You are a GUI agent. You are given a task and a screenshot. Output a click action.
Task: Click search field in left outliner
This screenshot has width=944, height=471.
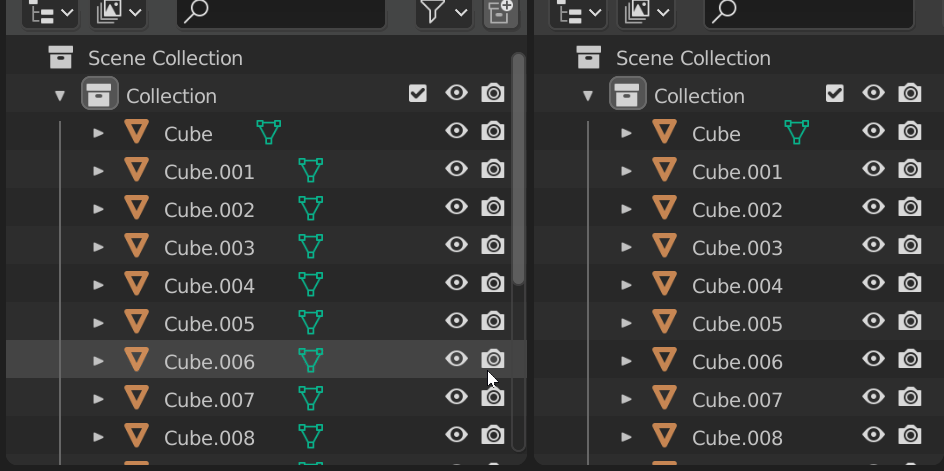click(x=281, y=12)
